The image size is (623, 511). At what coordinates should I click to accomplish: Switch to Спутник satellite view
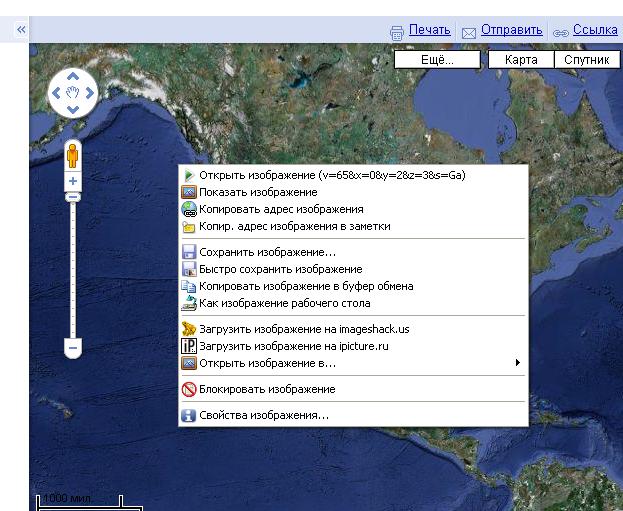coord(586,60)
